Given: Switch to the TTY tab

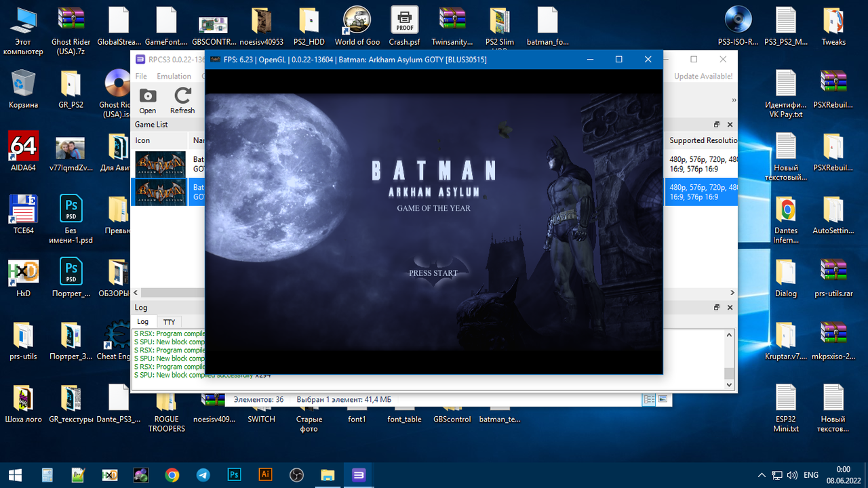Looking at the screenshot, I should [x=169, y=322].
